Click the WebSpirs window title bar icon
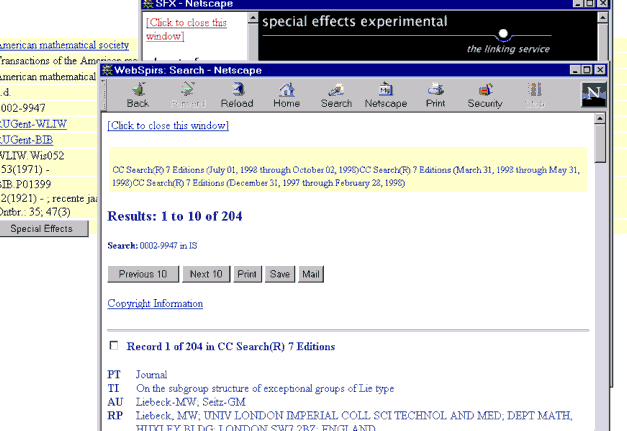Screen dimensions: 627x431 [107, 70]
